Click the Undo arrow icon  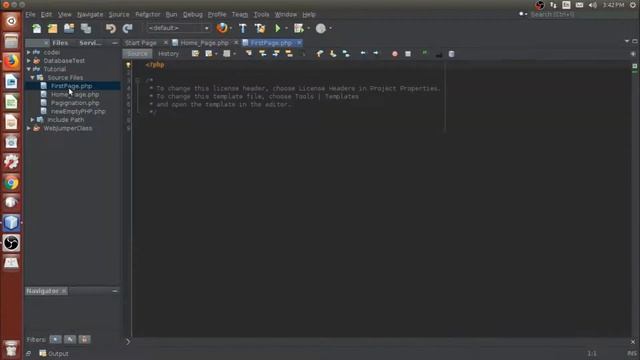(x=111, y=28)
